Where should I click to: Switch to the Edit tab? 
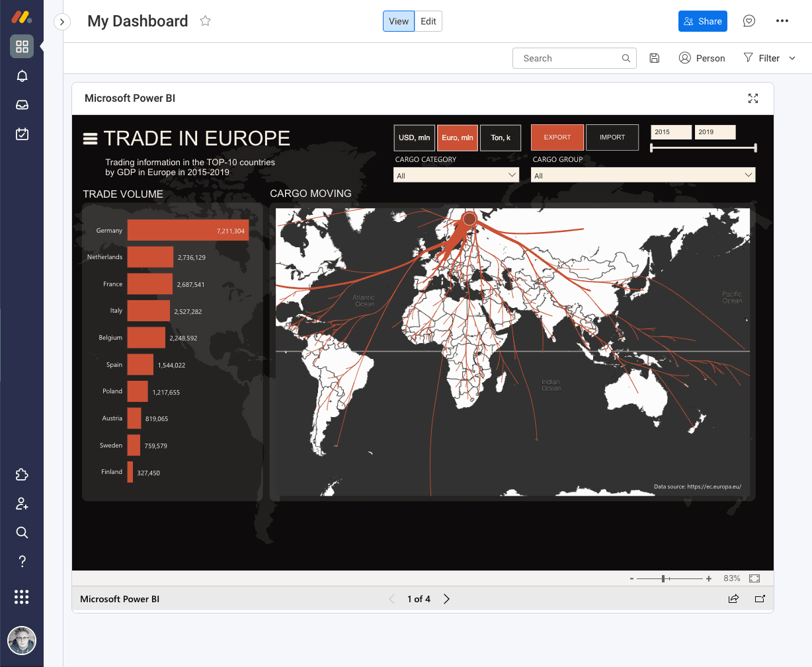(x=428, y=21)
